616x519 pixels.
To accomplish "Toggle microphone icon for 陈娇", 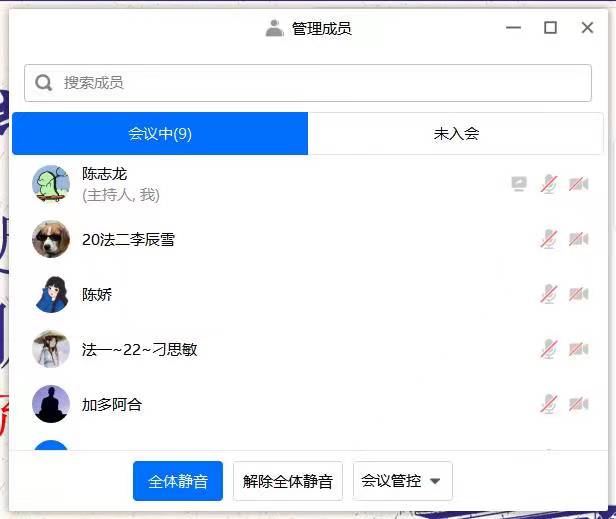I will (549, 294).
